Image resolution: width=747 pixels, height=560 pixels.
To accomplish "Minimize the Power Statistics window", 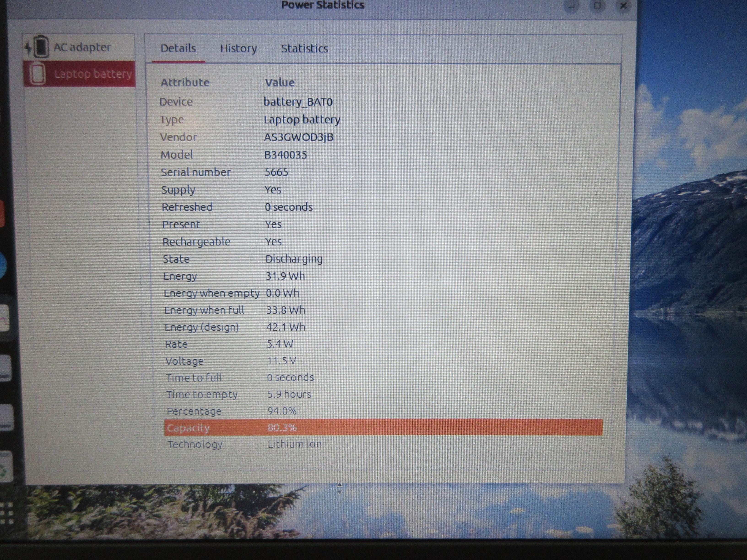I will coord(571,6).
